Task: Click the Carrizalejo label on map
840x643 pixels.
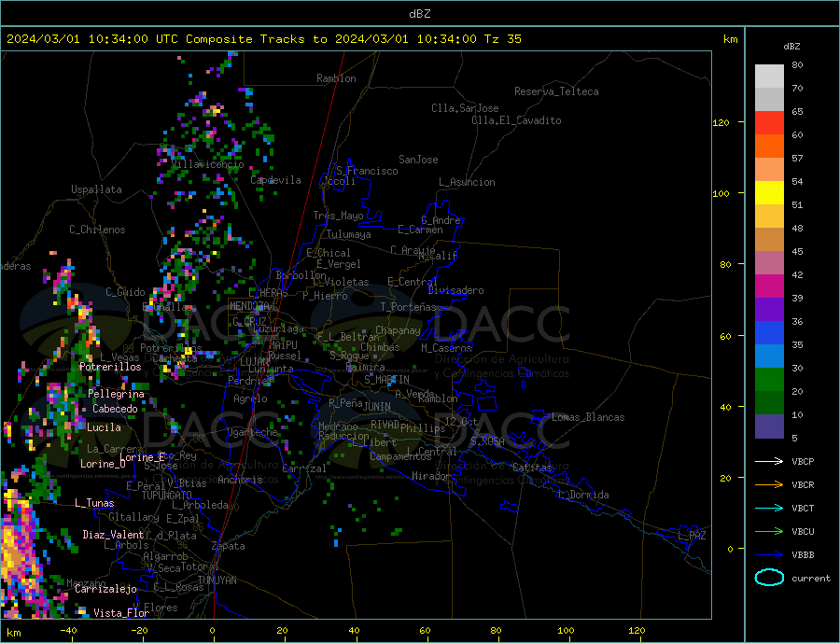Action: pyautogui.click(x=106, y=589)
